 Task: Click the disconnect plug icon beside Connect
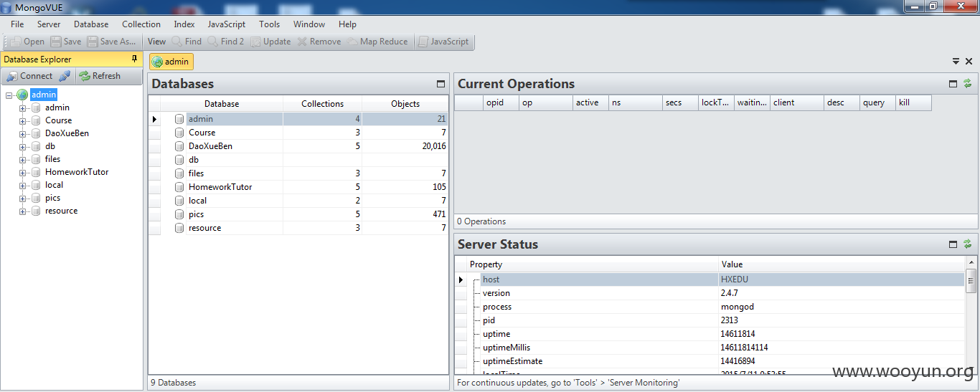pos(65,76)
